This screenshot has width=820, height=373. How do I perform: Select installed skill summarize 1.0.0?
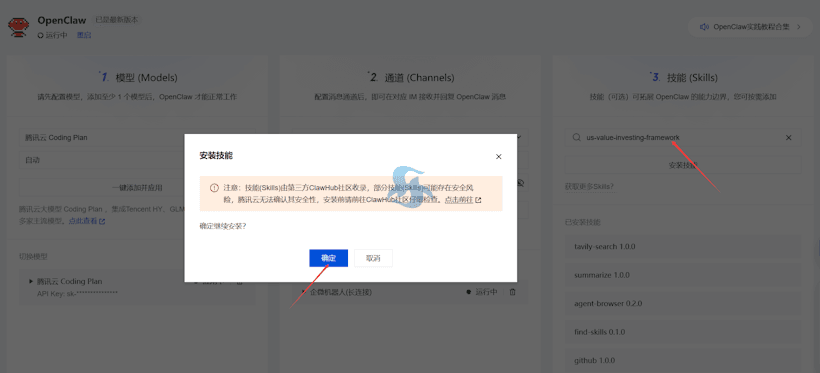point(682,275)
